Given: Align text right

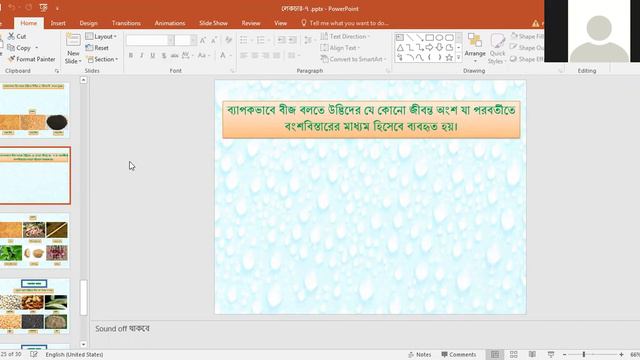Looking at the screenshot, I should pyautogui.click(x=266, y=56).
